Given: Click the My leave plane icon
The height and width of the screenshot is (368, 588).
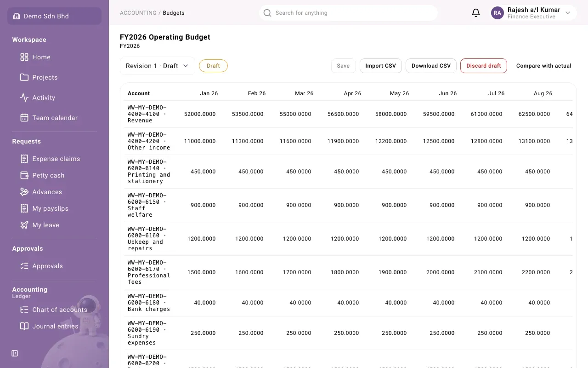Looking at the screenshot, I should point(24,225).
